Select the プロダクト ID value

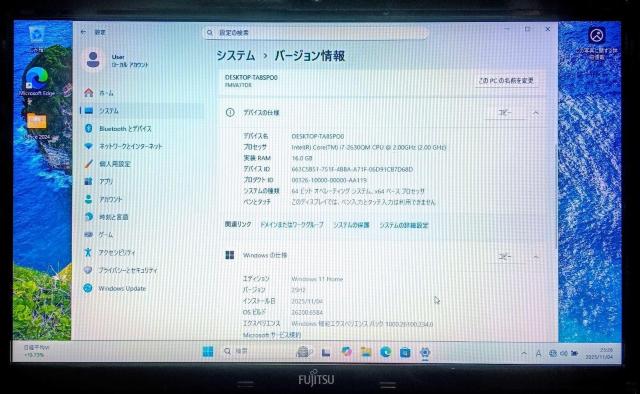329,180
